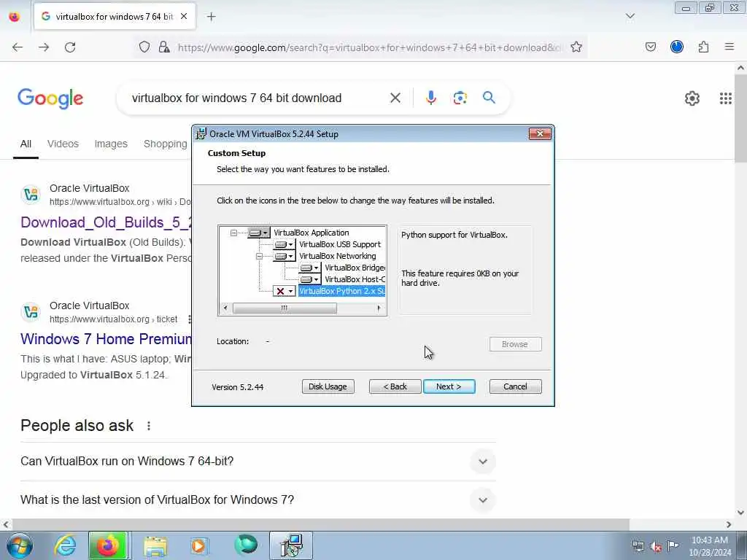747x560 pixels.
Task: Click the Next button in setup
Action: tap(449, 386)
